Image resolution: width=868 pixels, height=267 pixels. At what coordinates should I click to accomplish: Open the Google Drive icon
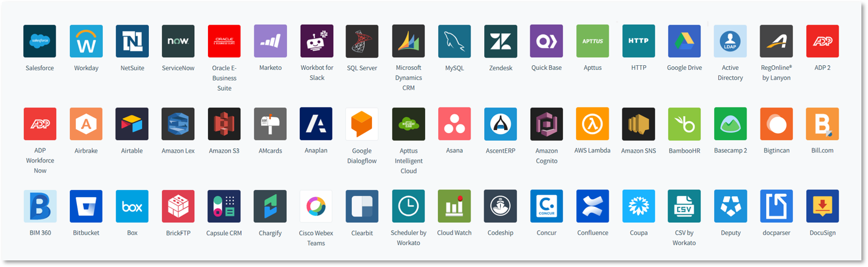click(685, 41)
